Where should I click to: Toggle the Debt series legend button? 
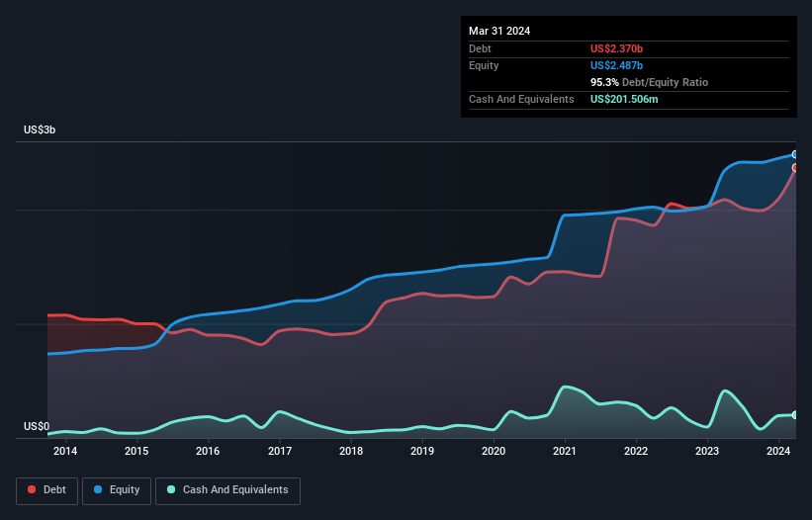(x=47, y=490)
